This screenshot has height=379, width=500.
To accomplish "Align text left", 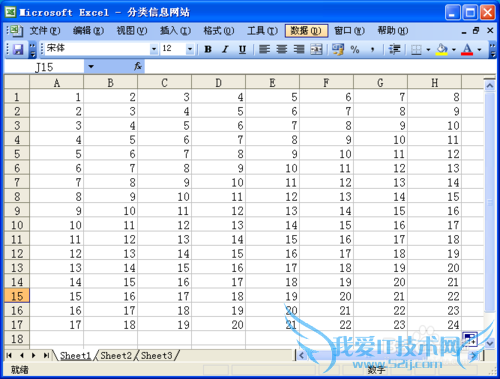I will coord(264,50).
